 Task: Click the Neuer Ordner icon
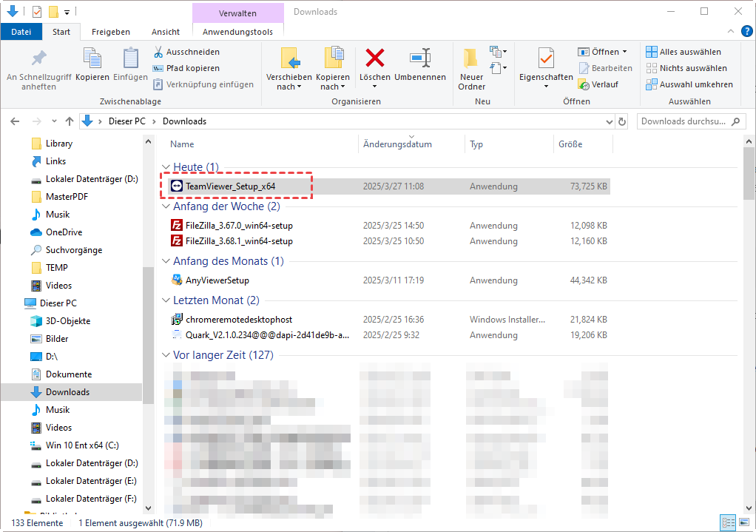click(x=471, y=58)
